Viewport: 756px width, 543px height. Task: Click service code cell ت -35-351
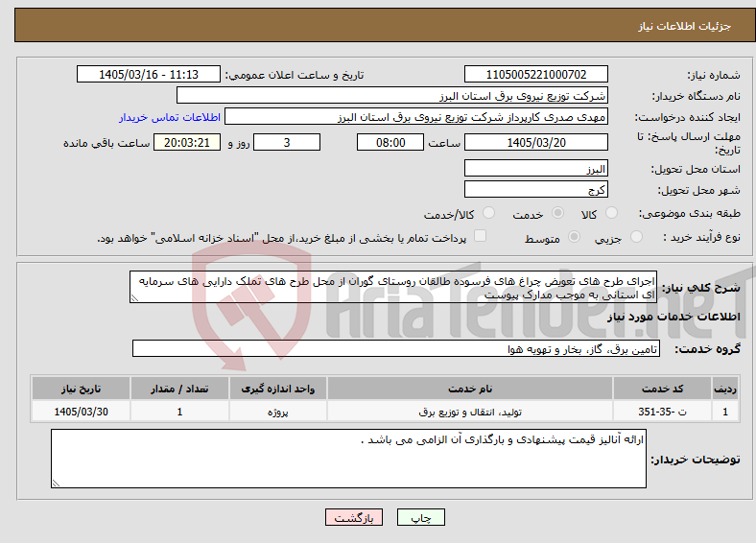pyautogui.click(x=663, y=412)
